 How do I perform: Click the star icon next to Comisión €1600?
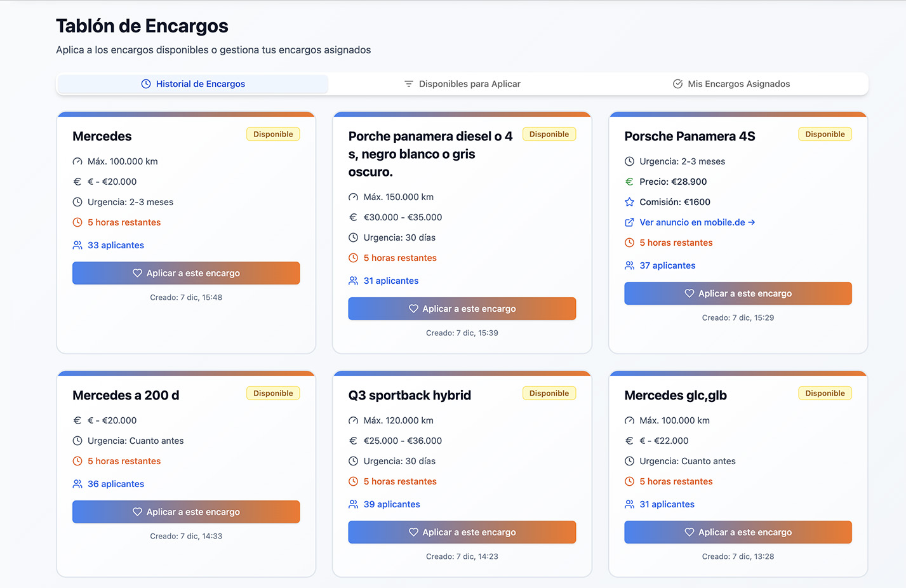[x=629, y=202]
